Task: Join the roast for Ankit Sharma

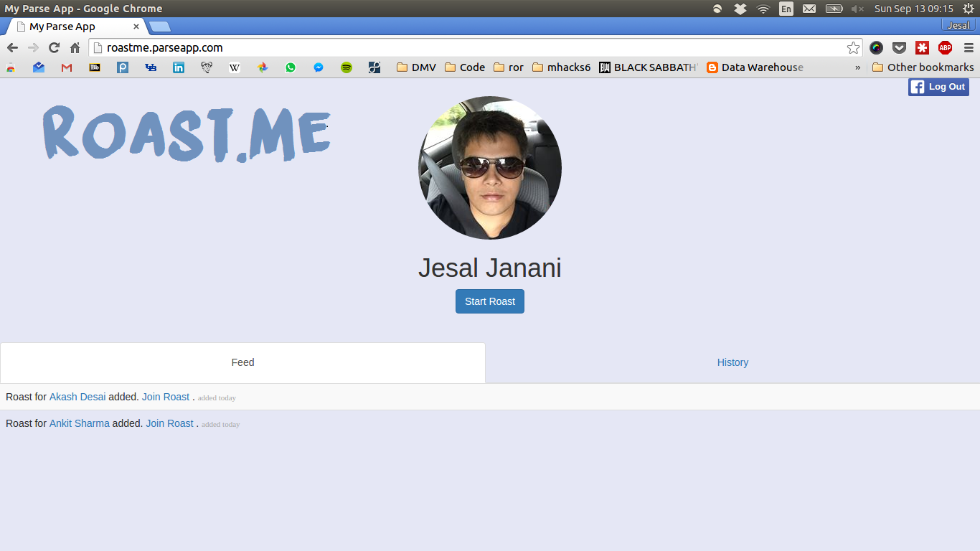Action: click(x=170, y=423)
